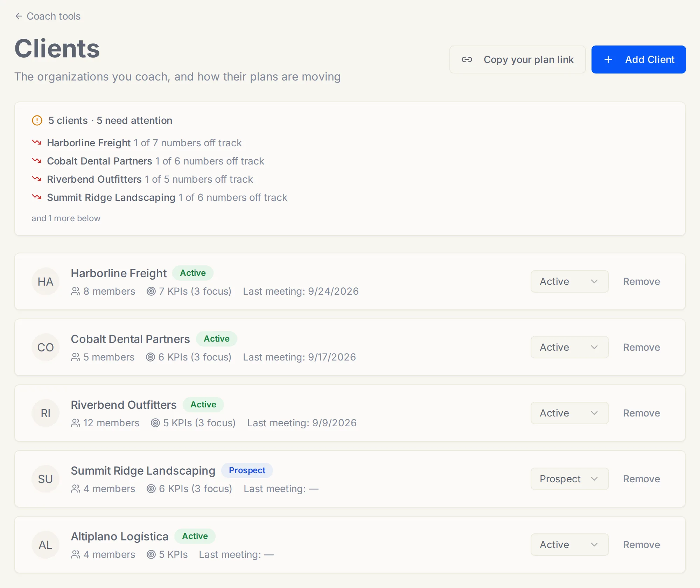Click KPI target icon in Summit Ridge card
The height and width of the screenshot is (588, 700).
point(151,489)
